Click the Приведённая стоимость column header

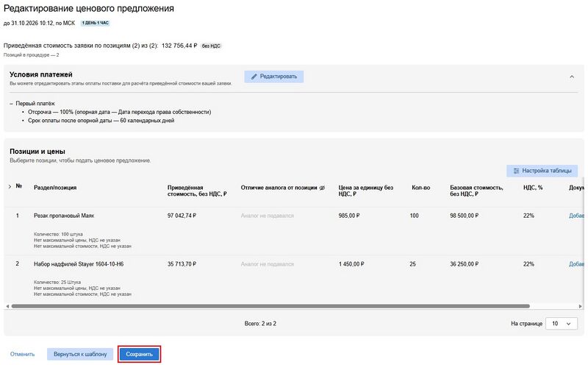click(x=197, y=191)
